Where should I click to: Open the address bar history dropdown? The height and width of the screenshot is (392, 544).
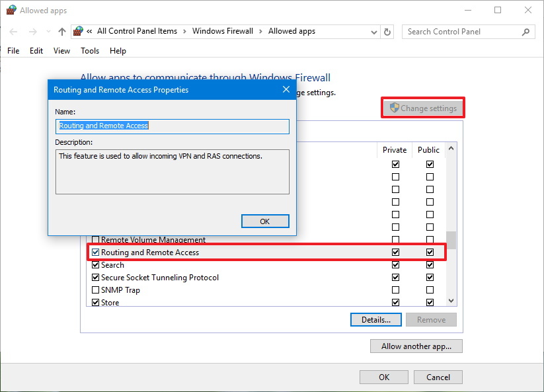pyautogui.click(x=373, y=32)
